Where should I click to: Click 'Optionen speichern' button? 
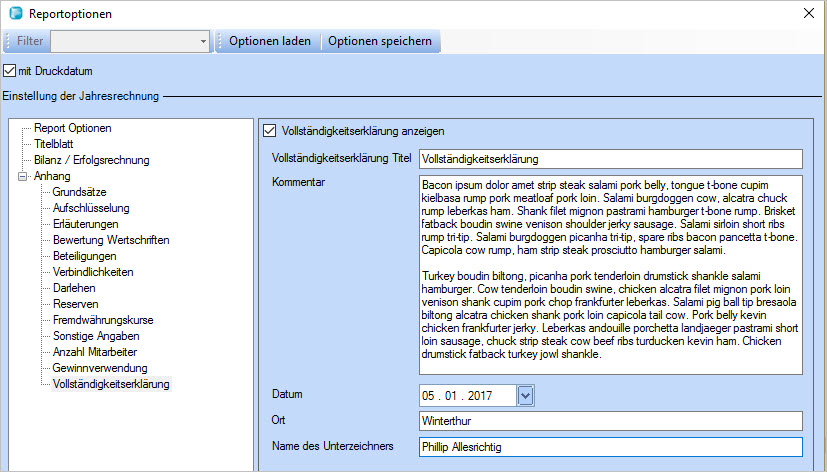point(380,42)
